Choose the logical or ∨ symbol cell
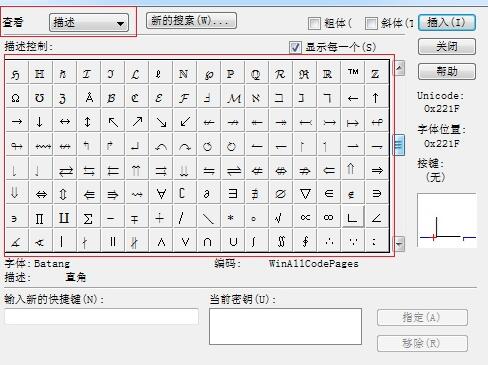488x365 pixels. (184, 240)
